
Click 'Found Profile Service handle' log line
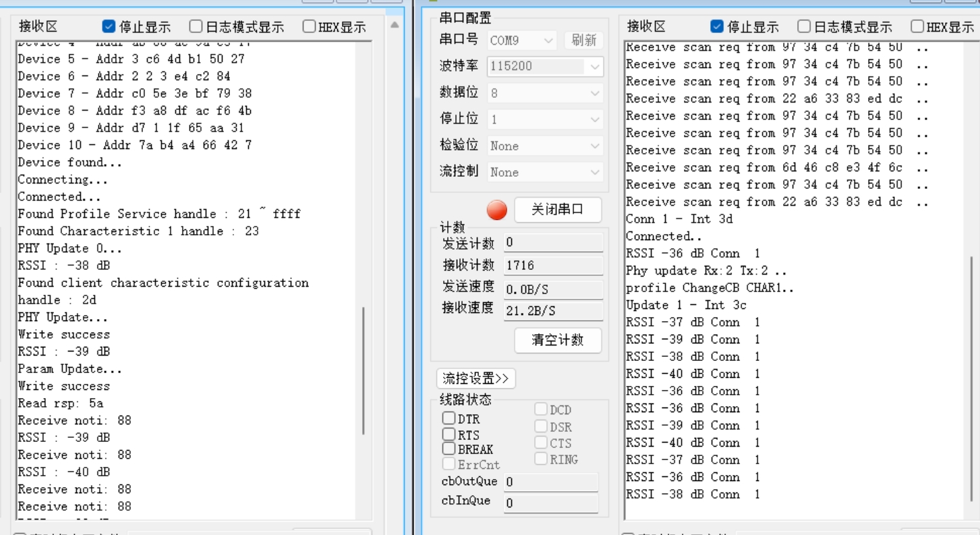[x=159, y=214]
